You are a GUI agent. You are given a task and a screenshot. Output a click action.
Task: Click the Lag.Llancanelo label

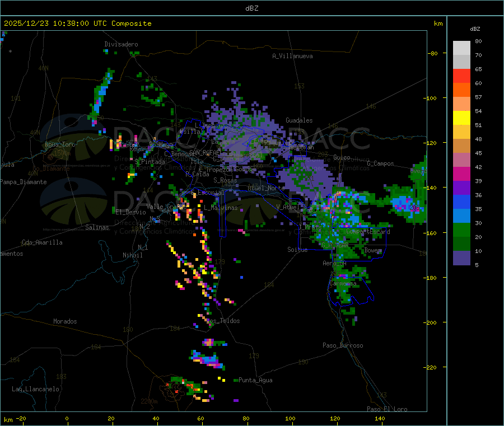(35, 389)
